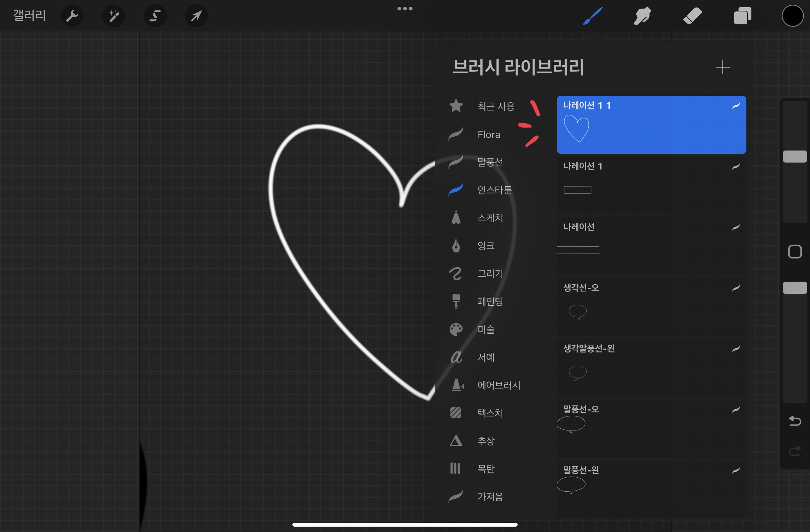The image size is (810, 532).
Task: Open the 최근 사용 brush category
Action: click(x=495, y=106)
